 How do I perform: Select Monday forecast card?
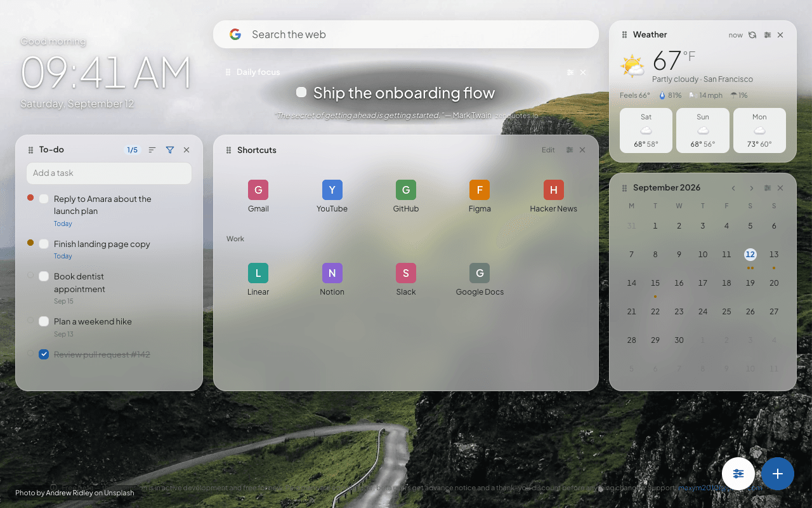[759, 130]
